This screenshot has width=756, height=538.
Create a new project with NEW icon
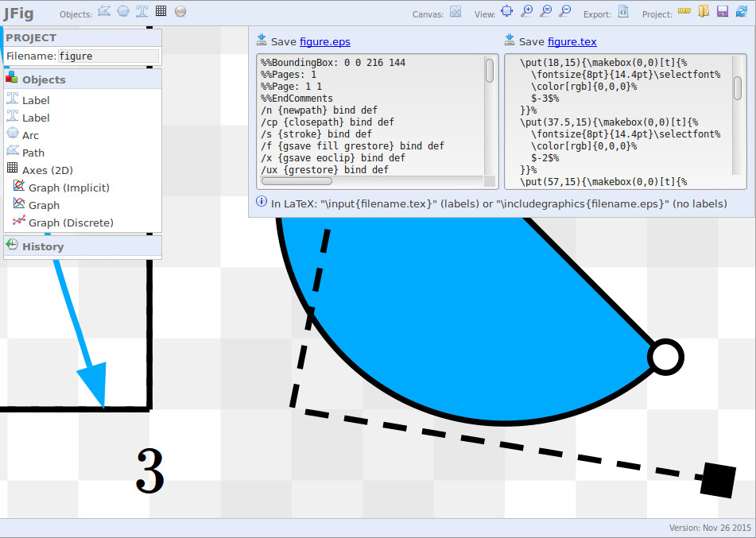684,11
